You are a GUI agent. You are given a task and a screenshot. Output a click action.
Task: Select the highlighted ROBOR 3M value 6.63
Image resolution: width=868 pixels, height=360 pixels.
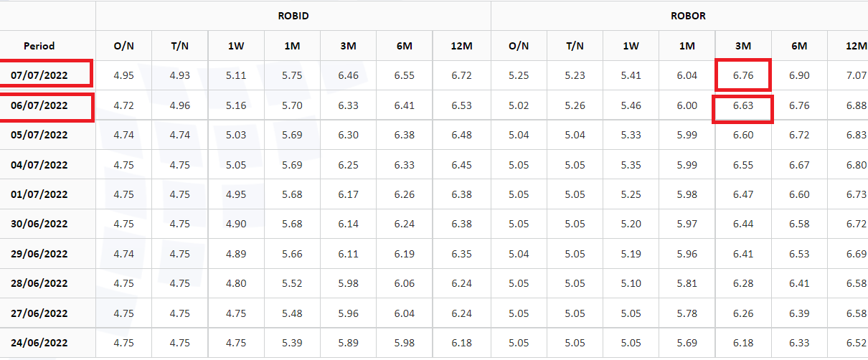tap(743, 105)
